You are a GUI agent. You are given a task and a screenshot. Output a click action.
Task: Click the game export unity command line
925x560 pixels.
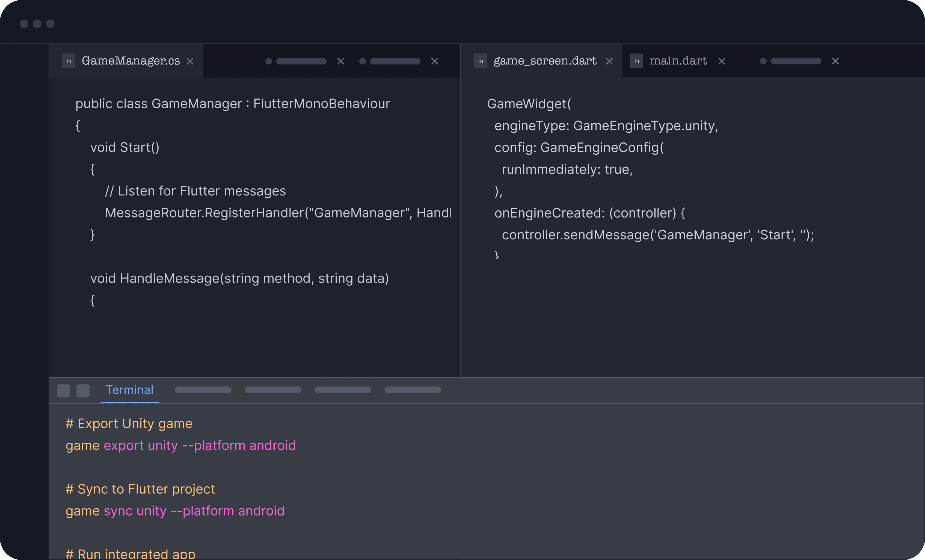tap(180, 446)
